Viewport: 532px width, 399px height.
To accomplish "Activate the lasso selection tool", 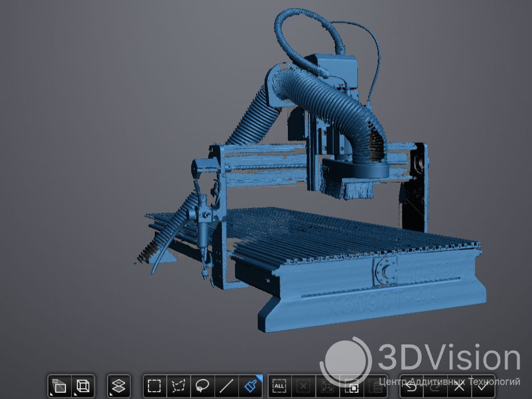I will pyautogui.click(x=203, y=386).
